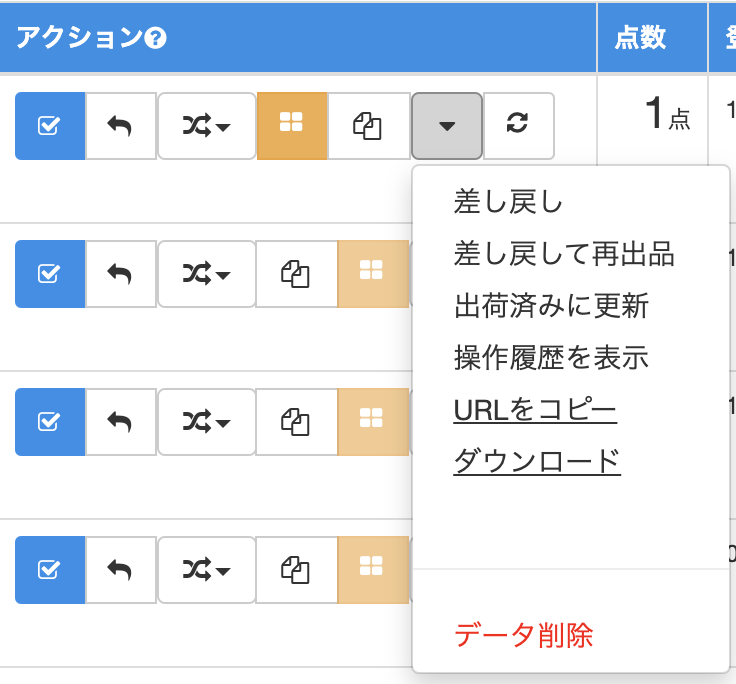Click the light orange grid button in third row
The height and width of the screenshot is (684, 736).
tap(373, 422)
